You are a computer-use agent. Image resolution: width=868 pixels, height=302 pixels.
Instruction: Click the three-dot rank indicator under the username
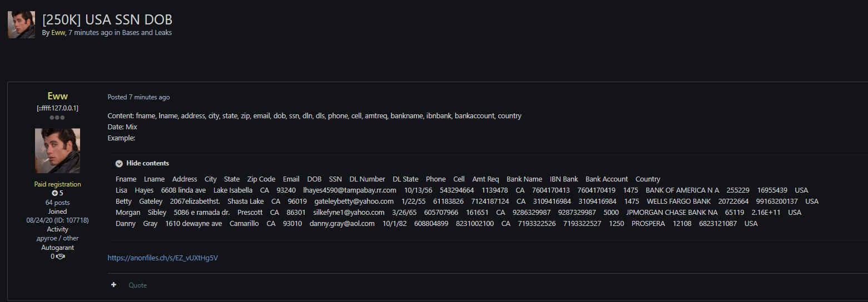[57, 118]
